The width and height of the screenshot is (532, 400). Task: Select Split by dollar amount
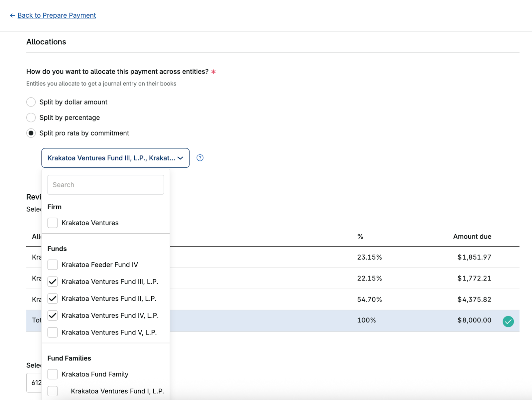point(31,102)
